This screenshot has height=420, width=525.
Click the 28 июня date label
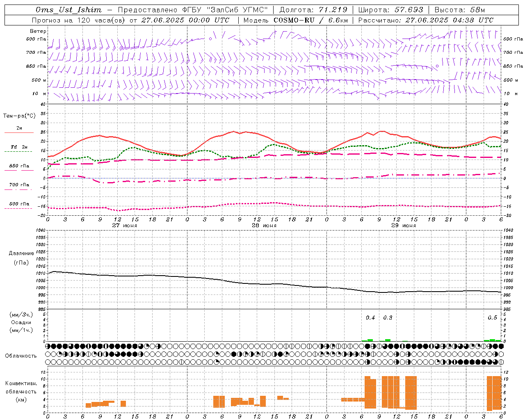point(264,226)
